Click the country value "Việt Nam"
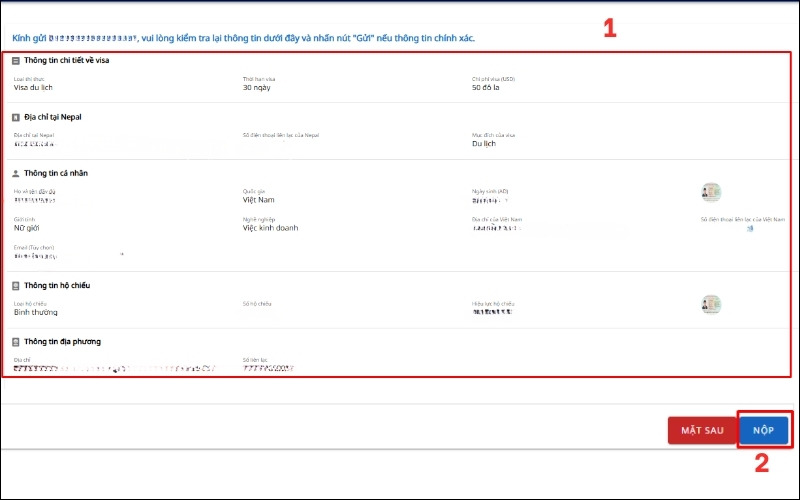 (259, 199)
